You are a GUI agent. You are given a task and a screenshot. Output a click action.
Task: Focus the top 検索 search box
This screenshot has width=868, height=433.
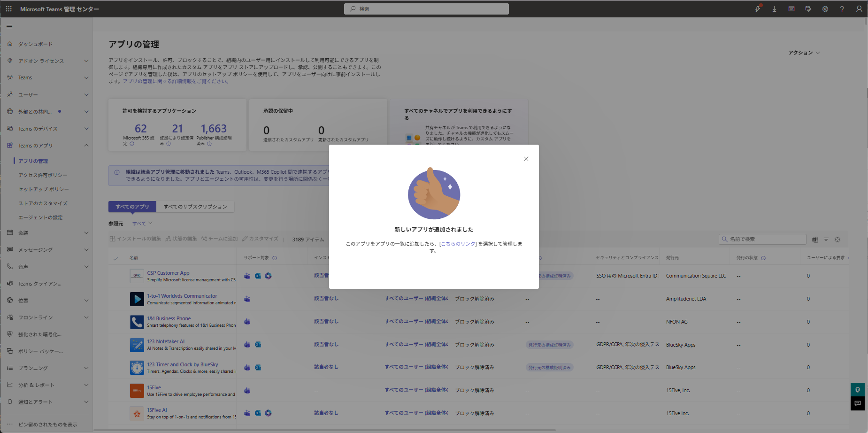pos(426,9)
